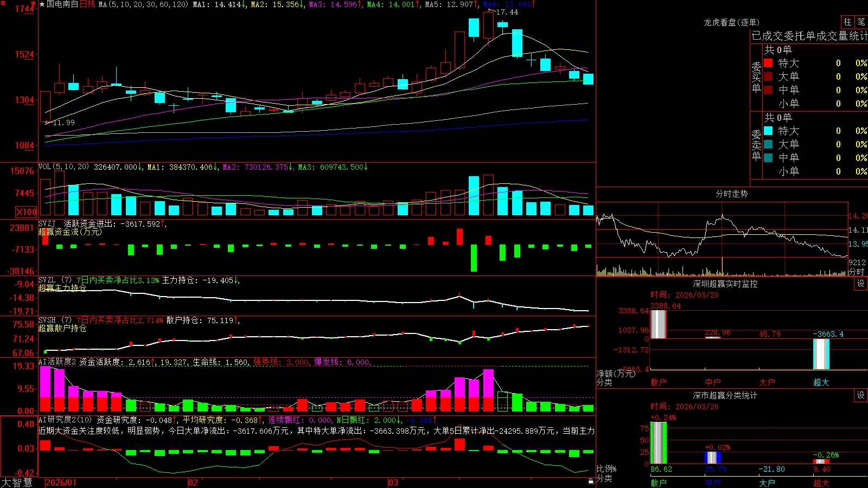Image resolution: width=868 pixels, height=488 pixels.
Task: Switch to 笔 tick view button
Action: [861, 22]
